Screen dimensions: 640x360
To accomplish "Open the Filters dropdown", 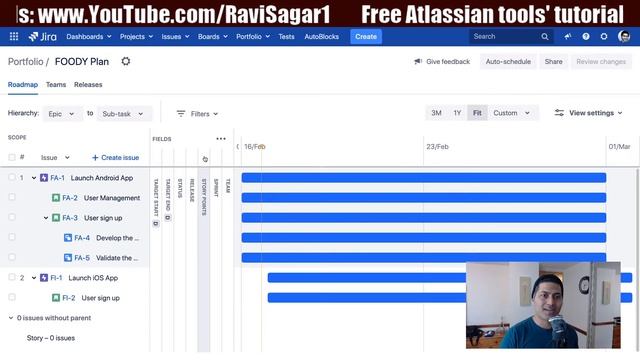I will coord(198,114).
